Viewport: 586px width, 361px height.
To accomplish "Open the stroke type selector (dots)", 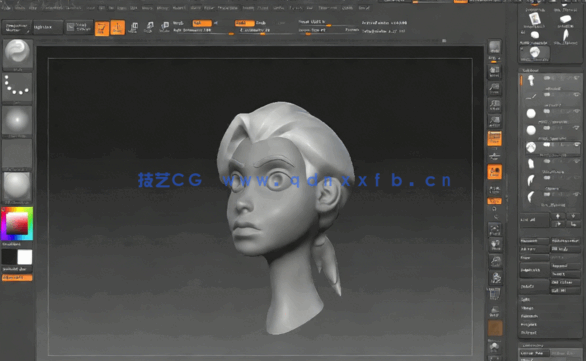I will [x=17, y=87].
